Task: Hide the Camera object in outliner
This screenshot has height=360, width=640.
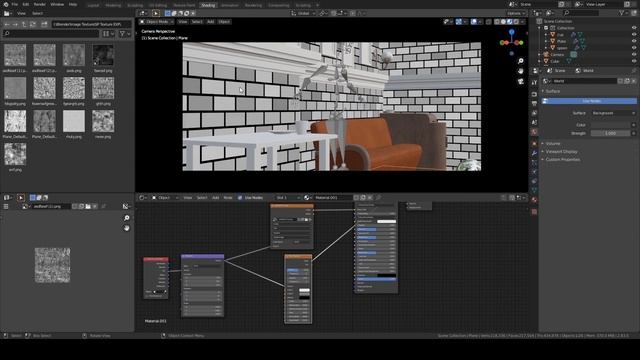Action: (x=634, y=55)
